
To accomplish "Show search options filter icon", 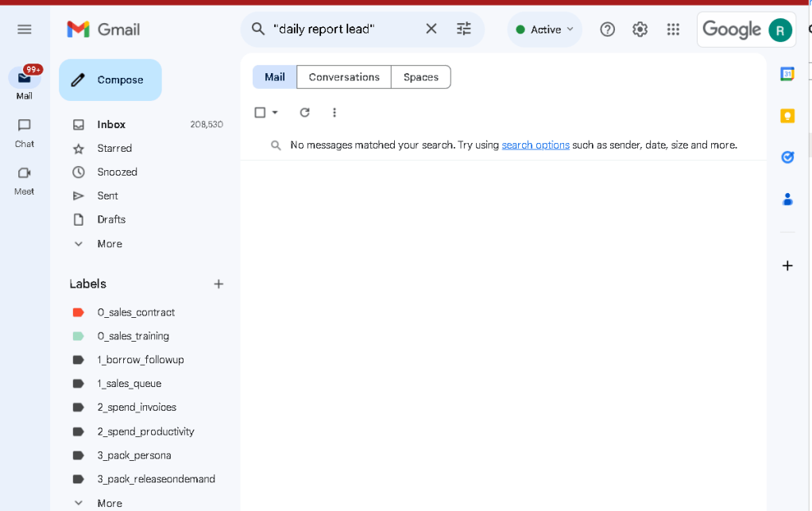I will pyautogui.click(x=463, y=29).
